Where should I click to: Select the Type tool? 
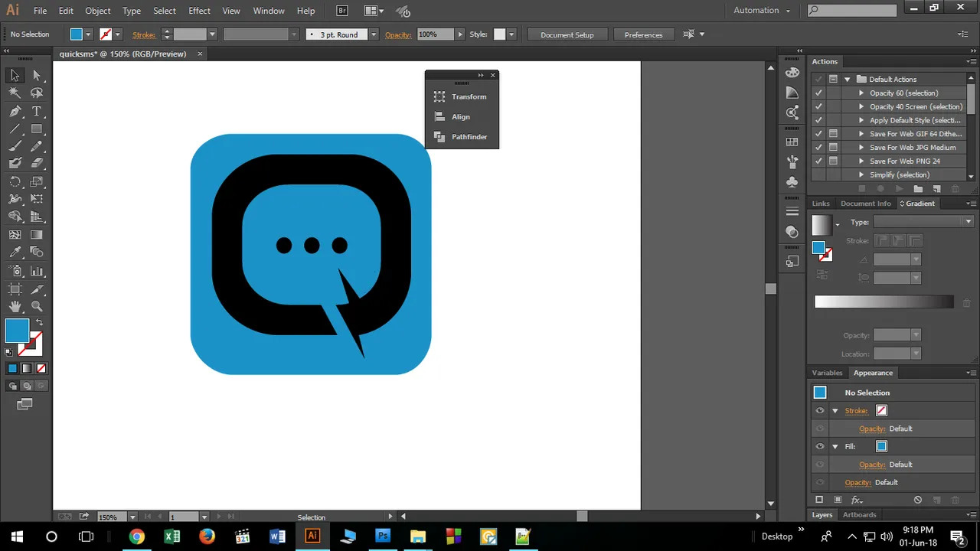[37, 111]
